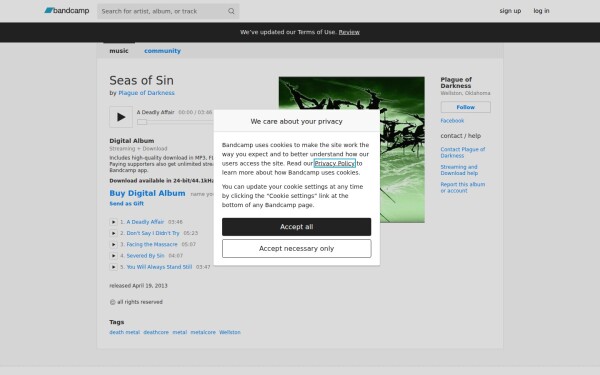Open Don't Say I Didn't Try track link
Viewport: 600px width, 375px height.
point(153,233)
